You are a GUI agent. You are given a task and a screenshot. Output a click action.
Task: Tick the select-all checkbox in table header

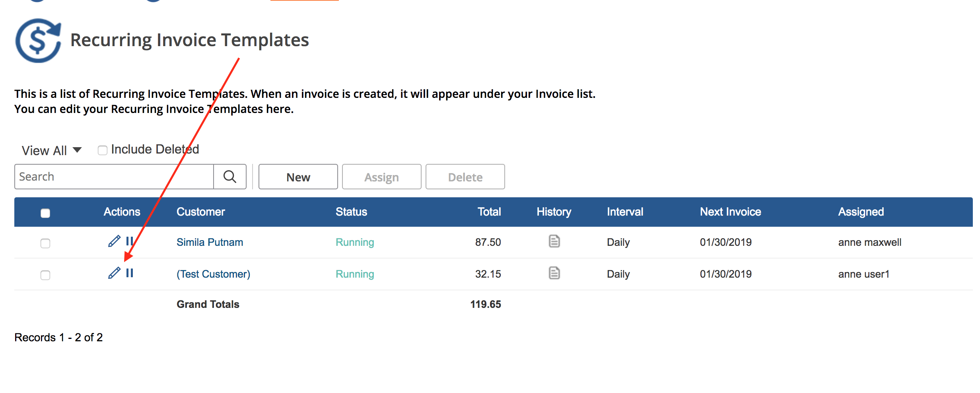click(45, 213)
